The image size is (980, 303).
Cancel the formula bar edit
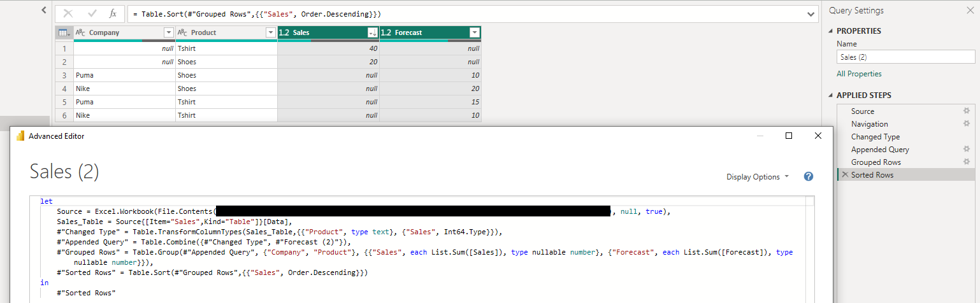pyautogui.click(x=68, y=13)
